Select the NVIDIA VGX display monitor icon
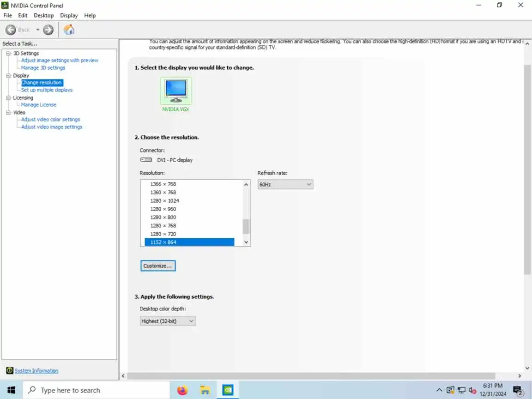Viewport: 532px width, 399px height. [176, 90]
